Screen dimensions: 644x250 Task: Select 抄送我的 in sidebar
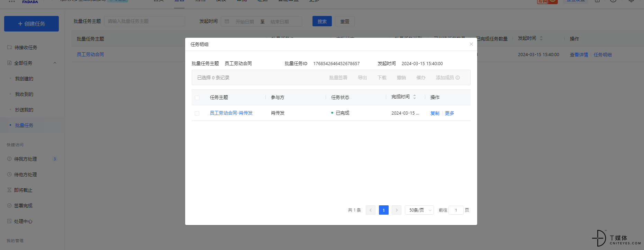(24, 110)
